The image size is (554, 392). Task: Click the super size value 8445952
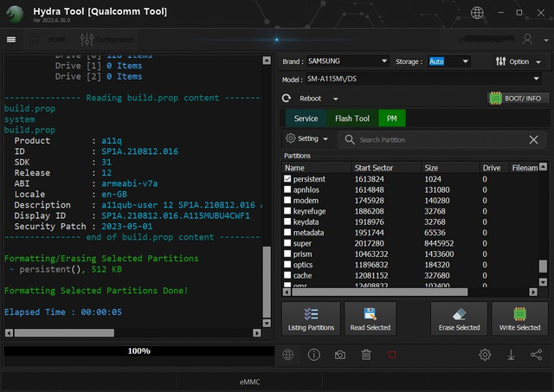pyautogui.click(x=439, y=243)
